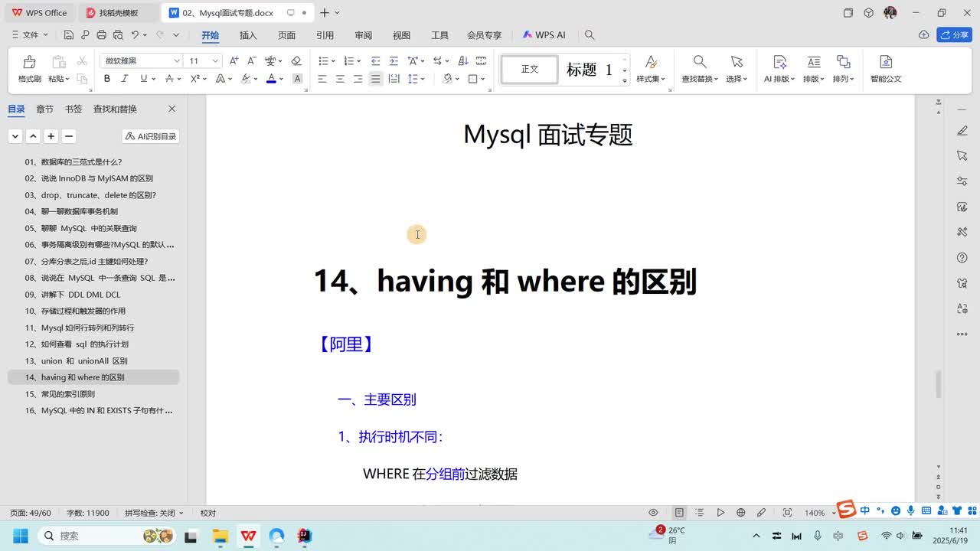Click the Print icon in quick toolbar

(102, 35)
